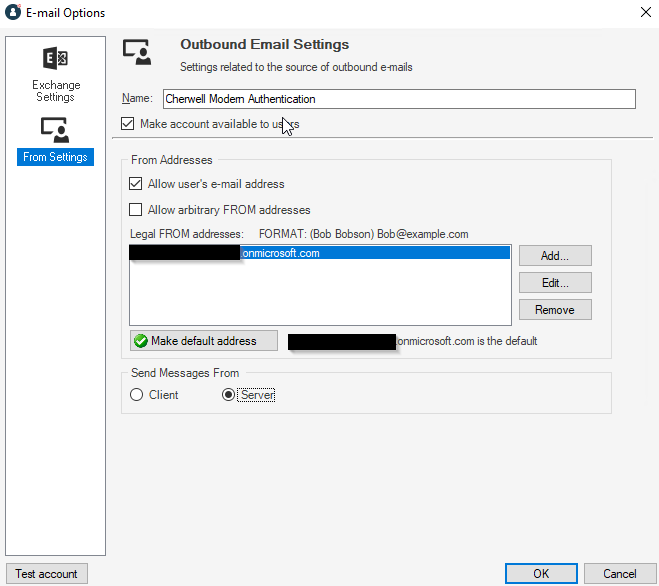Click into the Name text field
This screenshot has height=586, width=659.
[398, 99]
